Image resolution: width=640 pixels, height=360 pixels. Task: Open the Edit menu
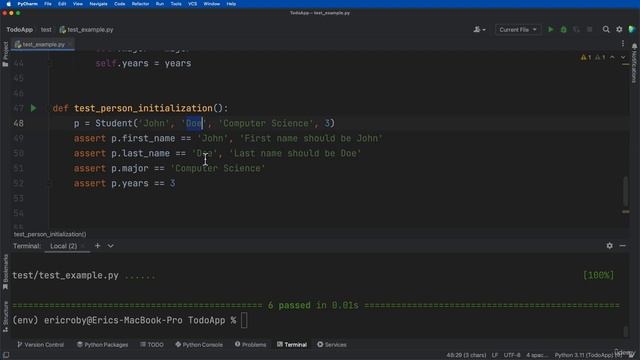(x=62, y=4)
